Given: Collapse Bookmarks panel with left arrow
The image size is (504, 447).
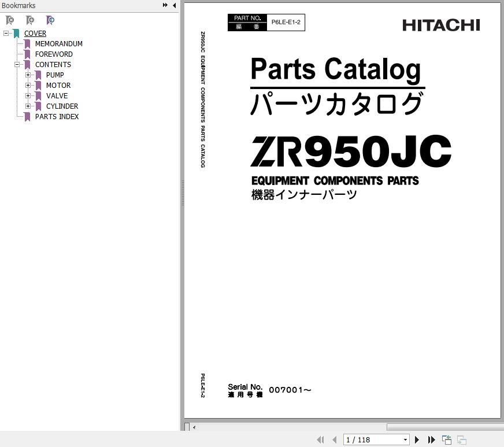Looking at the screenshot, I should tap(174, 5).
